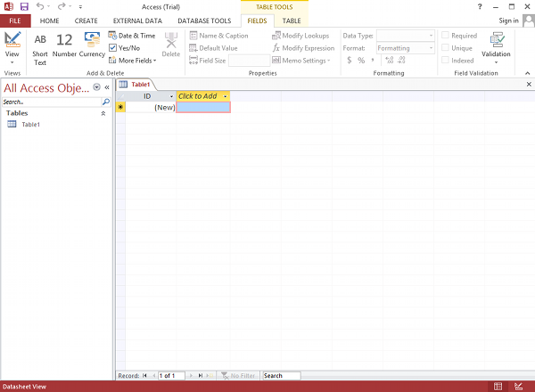Open the ID column dropdown arrow
535x392 pixels.
tap(171, 96)
